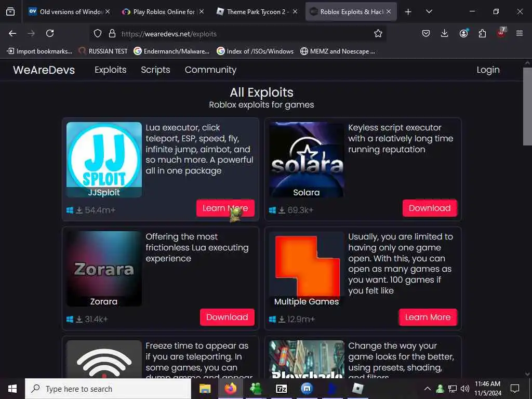Click the taskbar search box
The width and height of the screenshot is (532, 399).
(x=108, y=389)
